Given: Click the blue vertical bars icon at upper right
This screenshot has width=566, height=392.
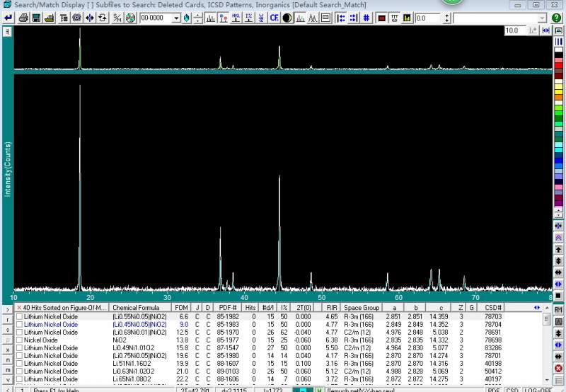Looking at the screenshot, I should tap(558, 42).
